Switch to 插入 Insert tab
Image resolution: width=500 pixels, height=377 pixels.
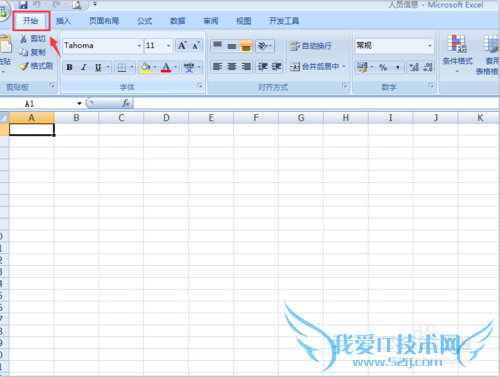pos(63,21)
